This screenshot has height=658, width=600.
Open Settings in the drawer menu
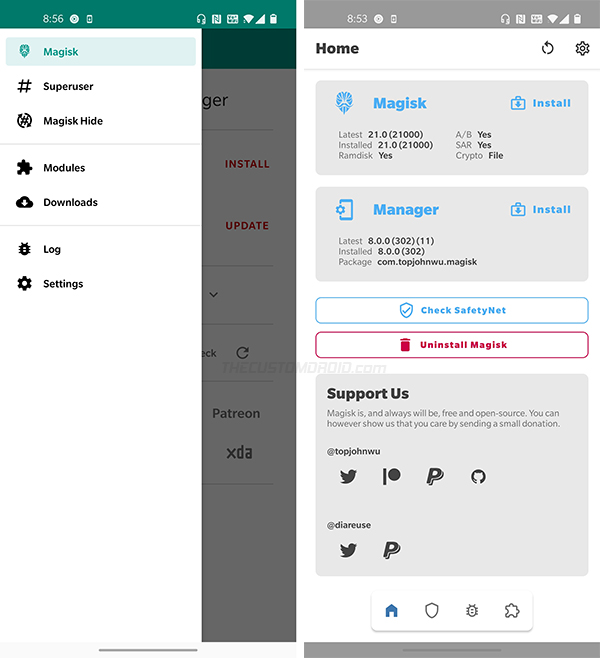pos(101,284)
